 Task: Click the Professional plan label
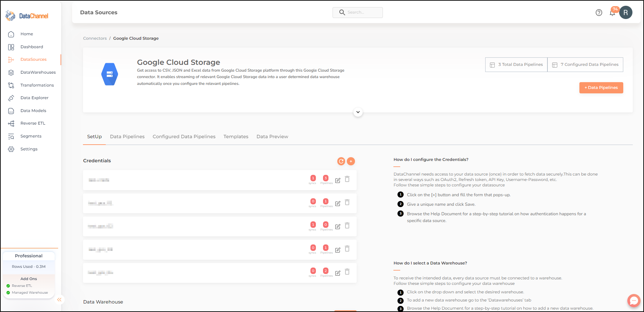[x=29, y=256]
